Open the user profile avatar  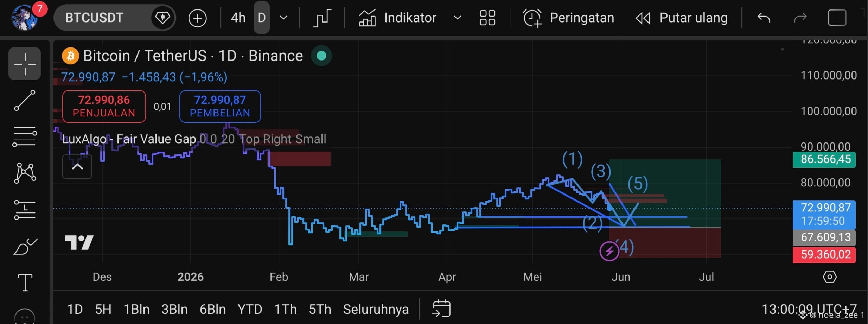point(24,18)
